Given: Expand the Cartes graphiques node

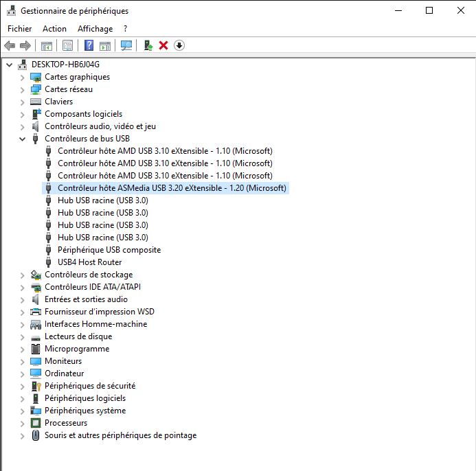Looking at the screenshot, I should [22, 78].
